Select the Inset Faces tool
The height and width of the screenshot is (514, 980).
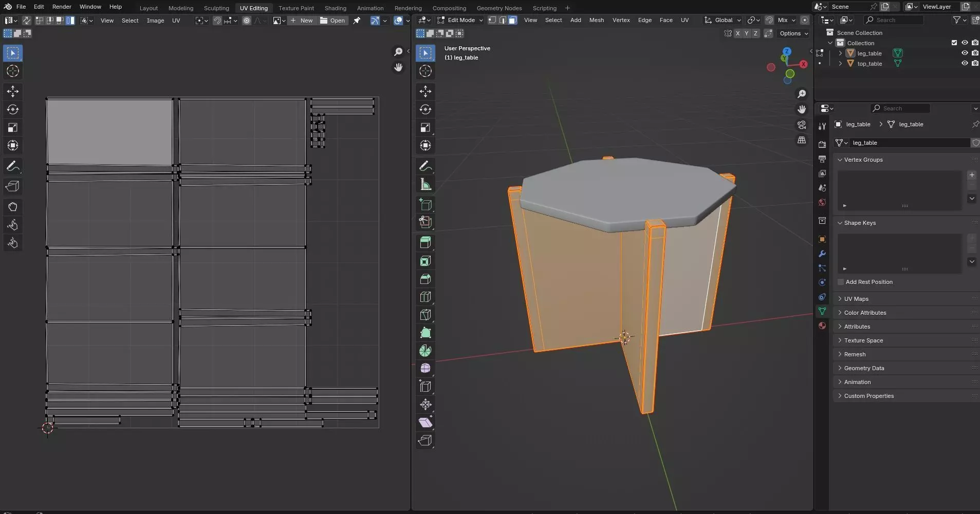pos(426,261)
